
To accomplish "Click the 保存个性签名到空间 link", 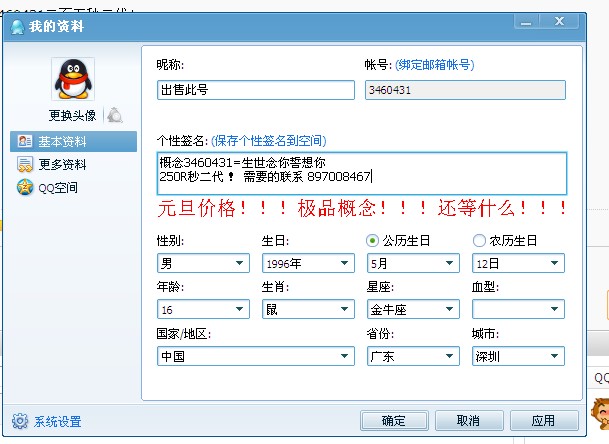I will 269,141.
